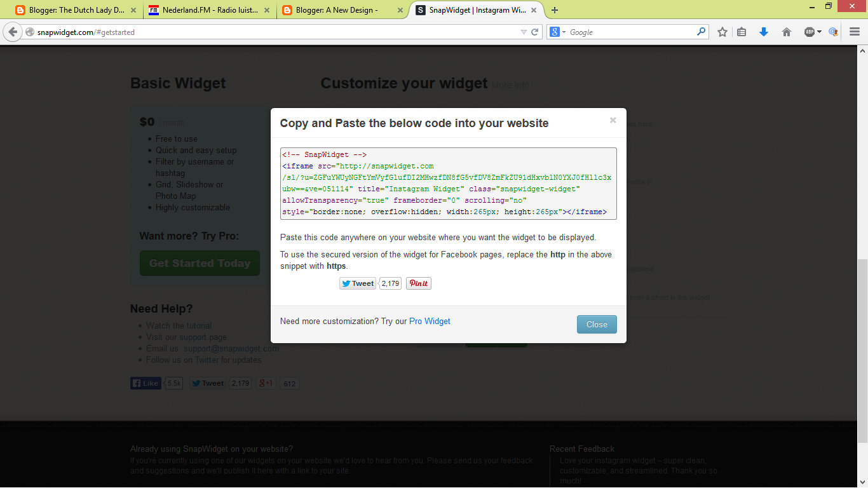The height and width of the screenshot is (488, 868).
Task: Open the Twitter updates link
Action: pos(207,360)
